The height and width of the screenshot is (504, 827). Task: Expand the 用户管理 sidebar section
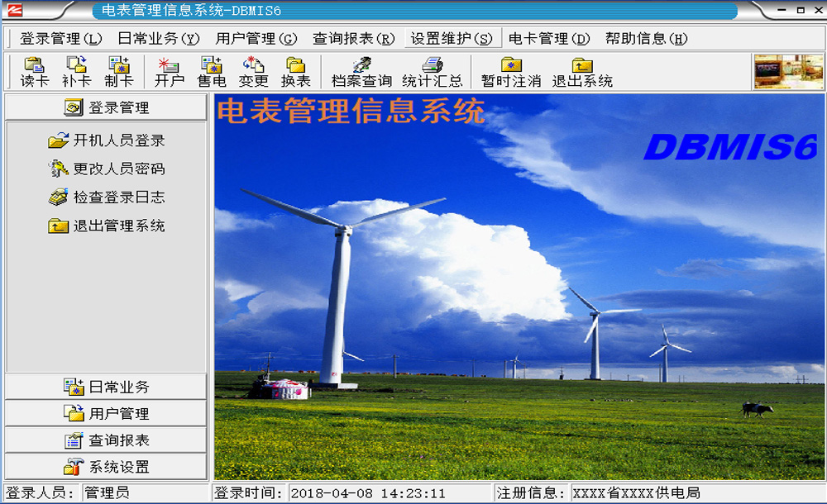(106, 413)
